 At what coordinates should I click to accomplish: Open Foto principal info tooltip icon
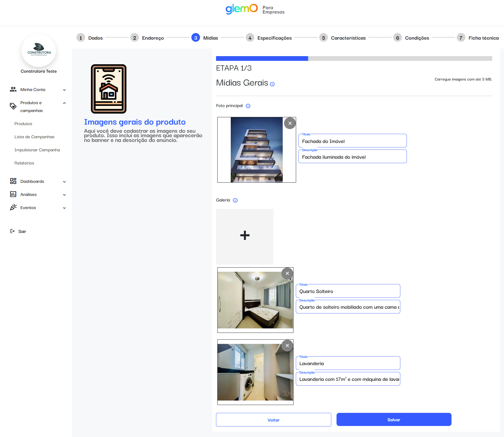point(248,106)
